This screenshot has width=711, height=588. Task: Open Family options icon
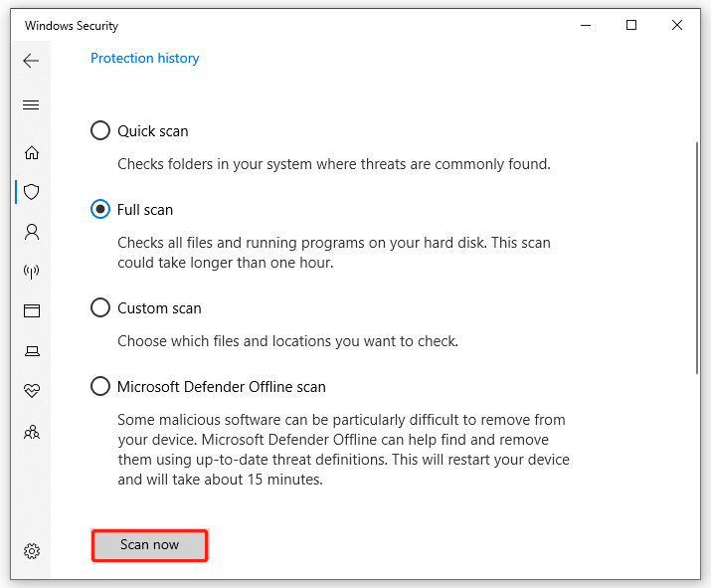(x=32, y=431)
